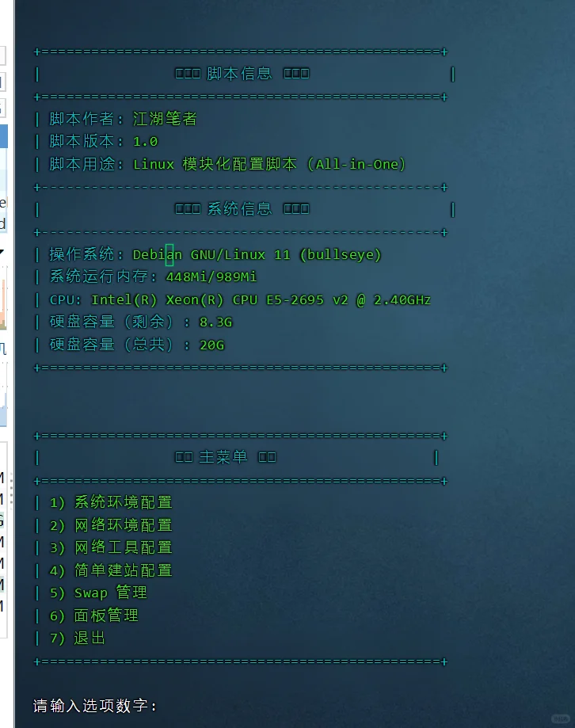
Task: Click menu option '6) 面板管理'
Action: click(x=94, y=616)
